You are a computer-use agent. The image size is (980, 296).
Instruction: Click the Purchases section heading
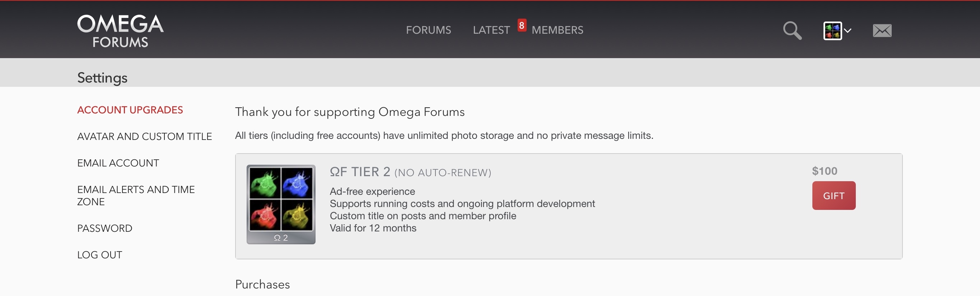coord(262,285)
